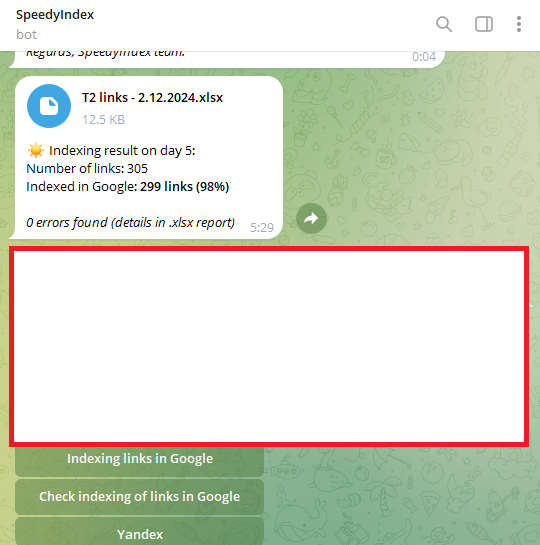Open the three-dot more options menu
The width and height of the screenshot is (540, 545).
click(518, 24)
